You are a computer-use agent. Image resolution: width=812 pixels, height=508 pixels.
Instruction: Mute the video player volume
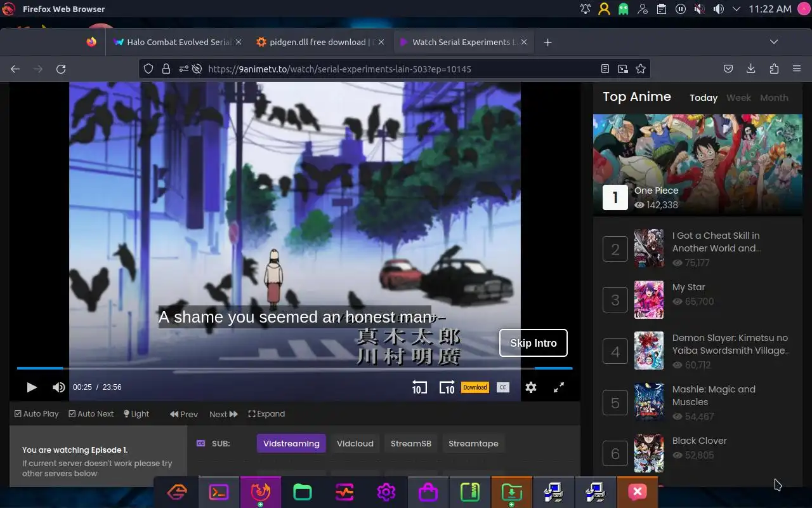tap(58, 387)
